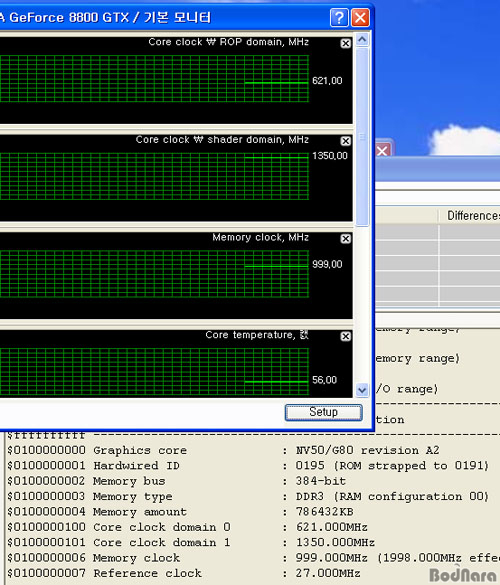Click the shader domain clock graph area
The image size is (500, 585).
(x=154, y=176)
